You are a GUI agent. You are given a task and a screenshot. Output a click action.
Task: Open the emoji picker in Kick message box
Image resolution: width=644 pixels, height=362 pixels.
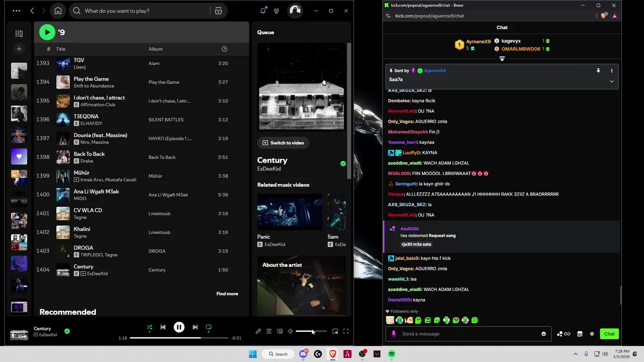tap(543, 334)
